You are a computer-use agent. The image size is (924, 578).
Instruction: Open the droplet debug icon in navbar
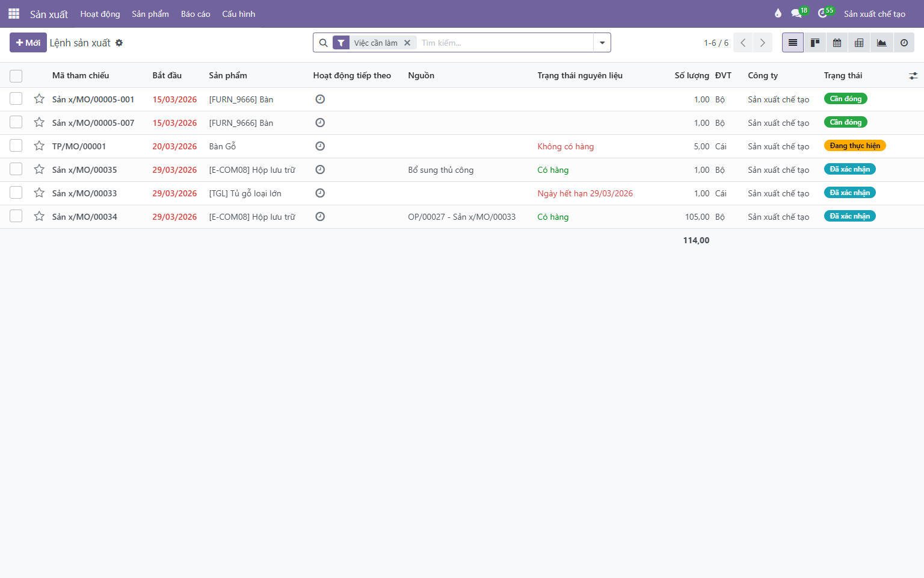[x=778, y=13]
